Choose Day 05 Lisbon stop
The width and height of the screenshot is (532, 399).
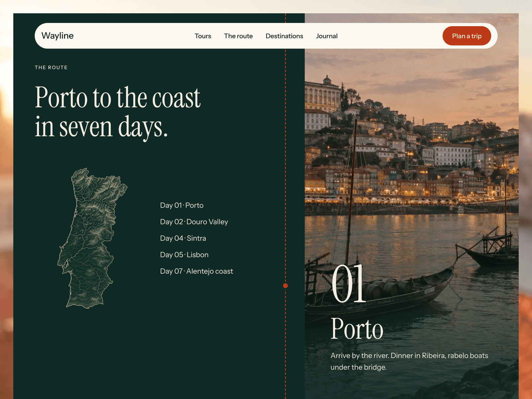(185, 255)
